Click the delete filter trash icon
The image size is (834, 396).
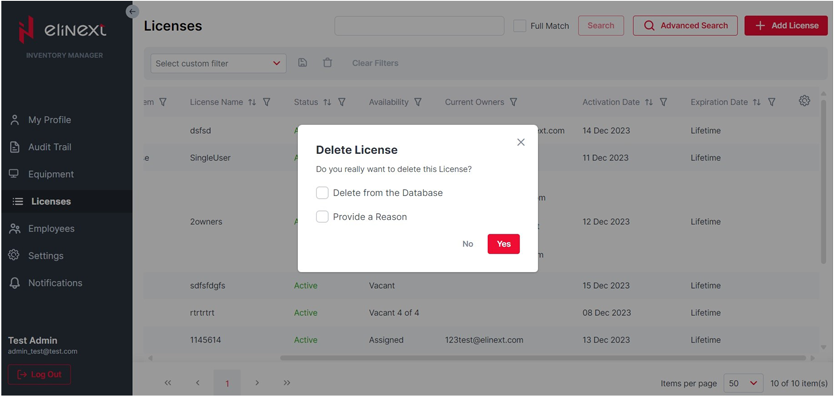328,63
